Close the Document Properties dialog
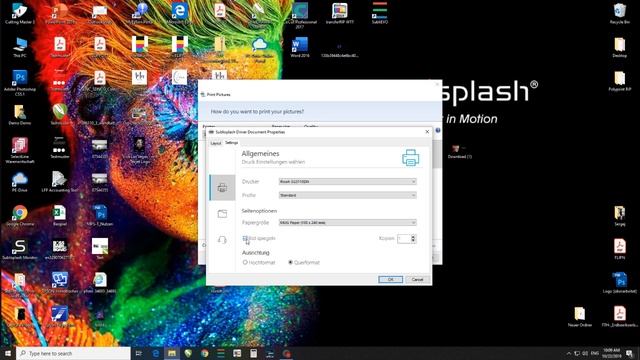This screenshot has height=360, width=640. pyautogui.click(x=427, y=132)
